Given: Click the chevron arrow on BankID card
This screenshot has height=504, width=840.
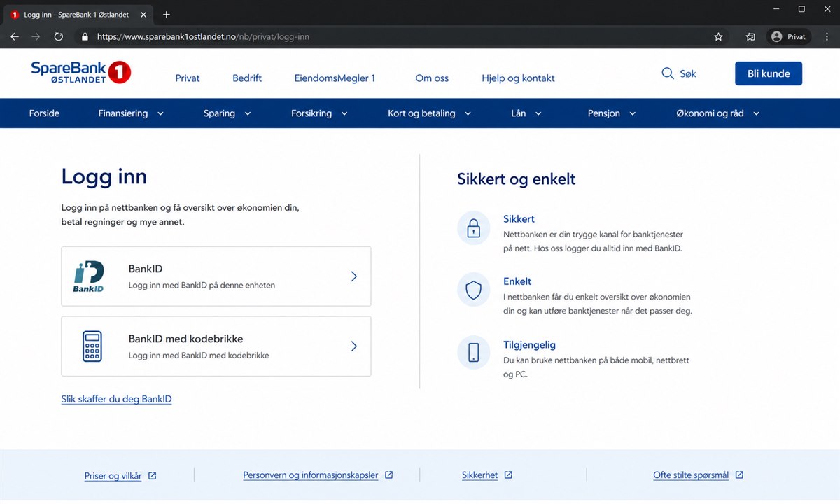Looking at the screenshot, I should tap(354, 276).
